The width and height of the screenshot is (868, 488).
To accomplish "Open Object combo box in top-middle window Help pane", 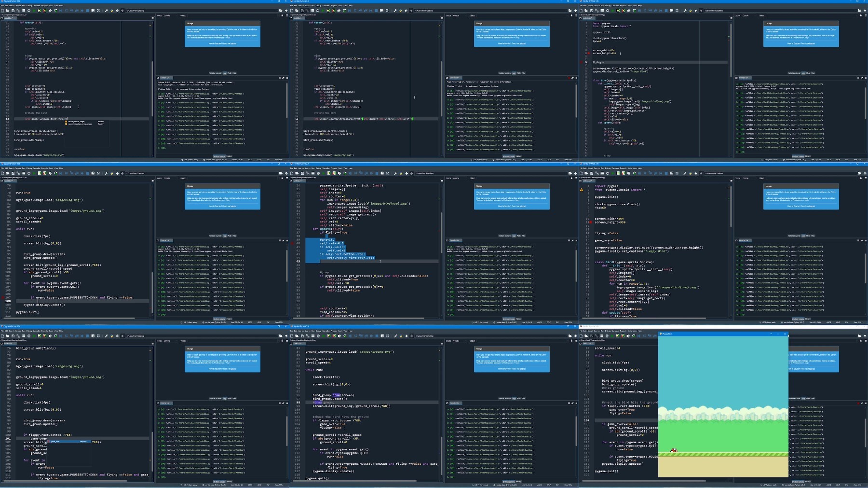I will (522, 15).
